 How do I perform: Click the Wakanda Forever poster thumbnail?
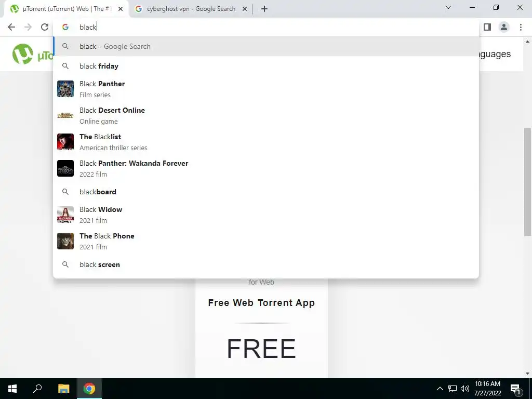tap(65, 168)
